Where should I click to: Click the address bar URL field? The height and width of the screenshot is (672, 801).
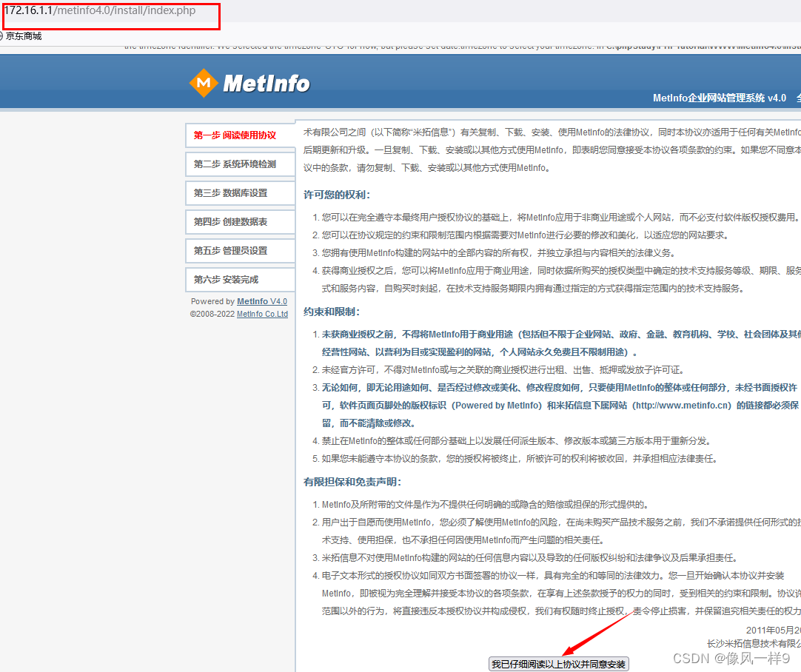(x=100, y=10)
